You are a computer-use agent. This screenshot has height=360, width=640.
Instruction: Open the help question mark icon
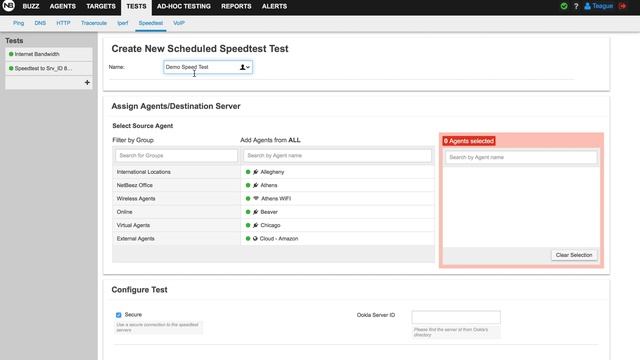coord(576,6)
